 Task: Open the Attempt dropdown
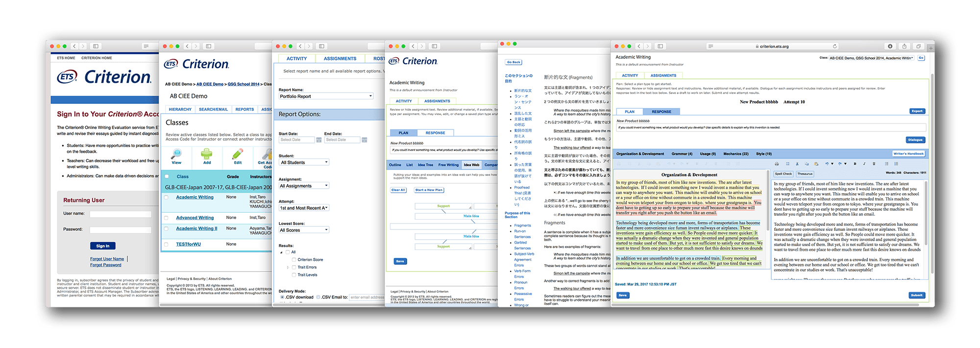(x=304, y=208)
